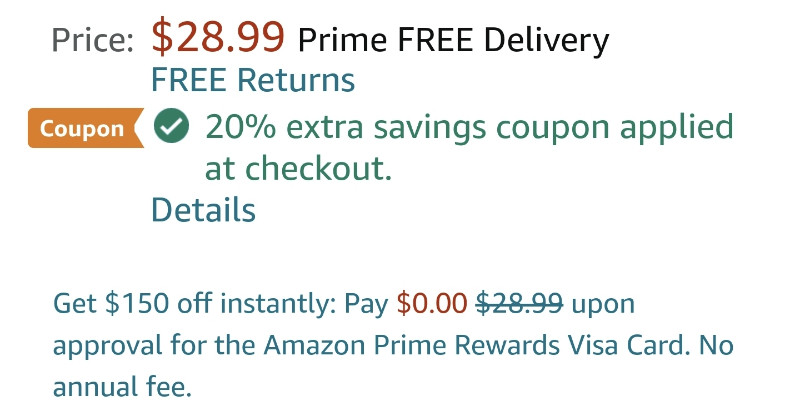Click the red $0.00 pay amount
Screen dimensions: 800x410
432,303
